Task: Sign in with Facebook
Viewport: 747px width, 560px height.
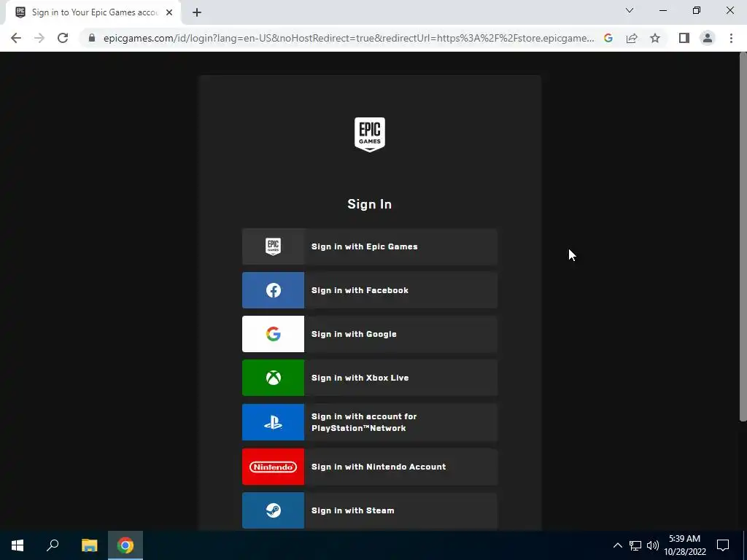Action: [x=370, y=290]
